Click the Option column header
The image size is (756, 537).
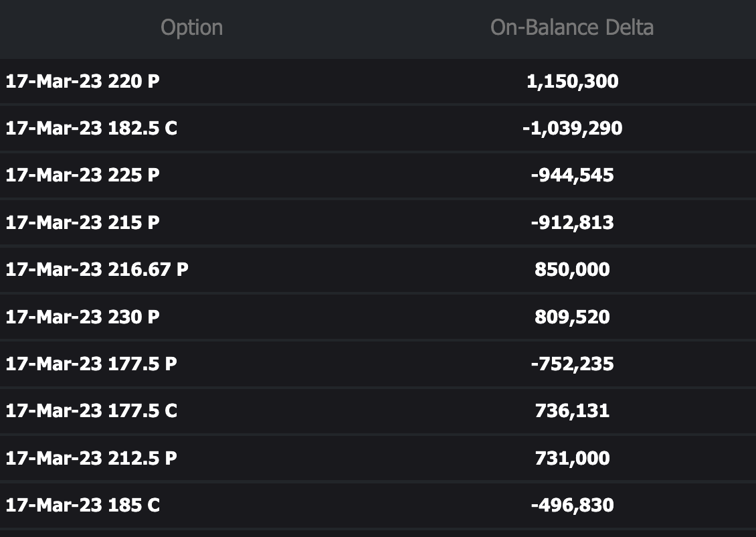pyautogui.click(x=191, y=27)
